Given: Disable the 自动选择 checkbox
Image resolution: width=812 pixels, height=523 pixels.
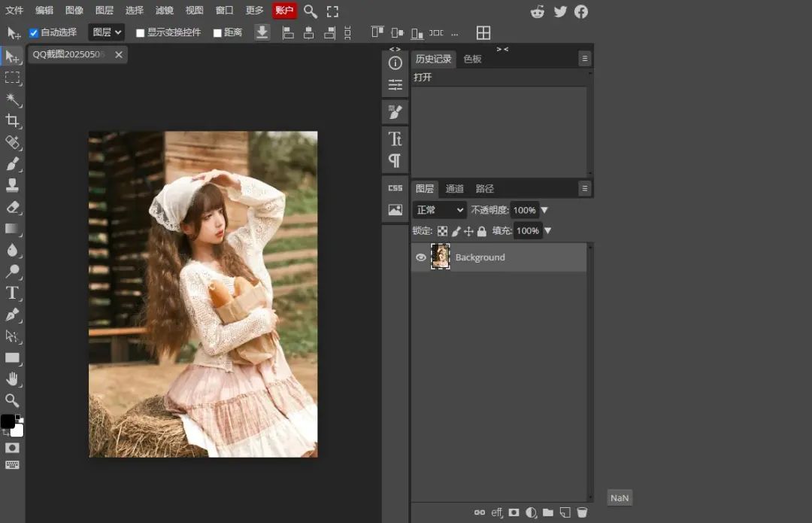Looking at the screenshot, I should [34, 33].
